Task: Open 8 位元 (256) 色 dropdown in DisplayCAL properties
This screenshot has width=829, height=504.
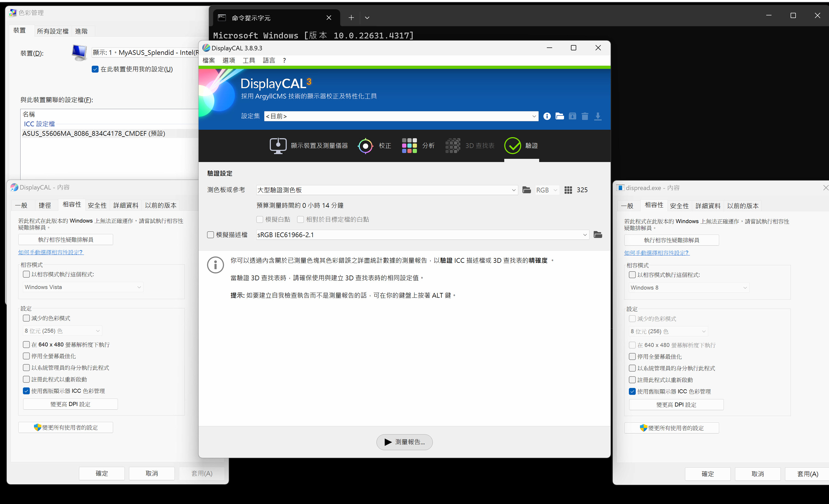Action: (x=62, y=330)
